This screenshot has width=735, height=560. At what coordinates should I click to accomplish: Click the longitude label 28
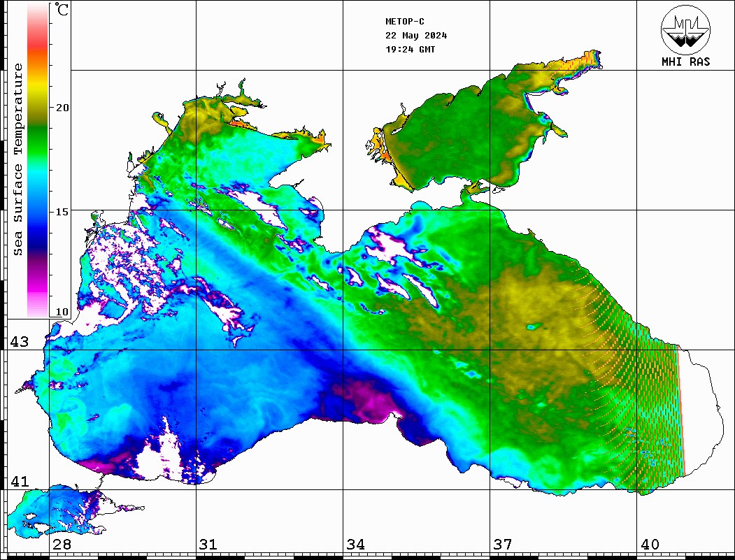(62, 545)
